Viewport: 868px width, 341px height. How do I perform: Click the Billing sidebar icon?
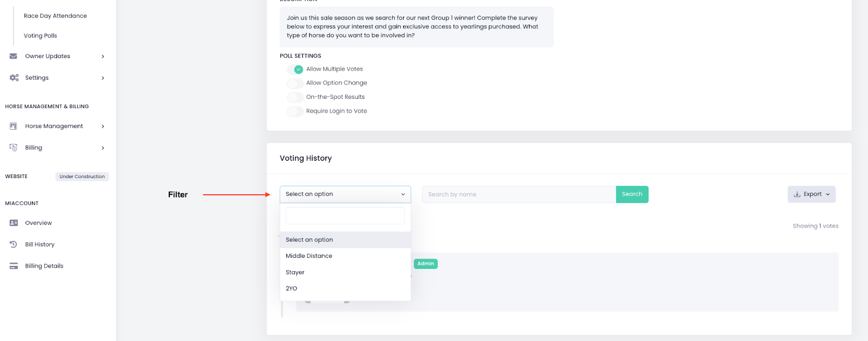tap(14, 148)
